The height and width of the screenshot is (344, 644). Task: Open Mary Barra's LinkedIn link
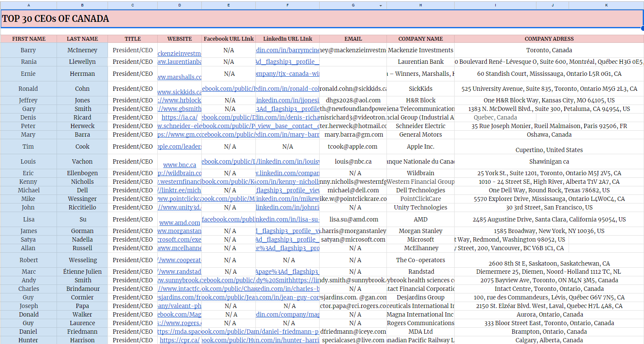coord(288,135)
